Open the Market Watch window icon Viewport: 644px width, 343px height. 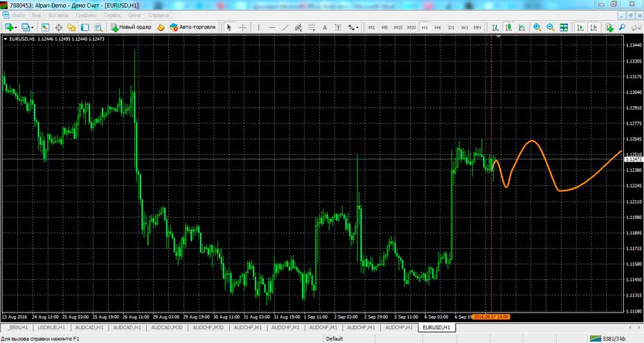46,28
